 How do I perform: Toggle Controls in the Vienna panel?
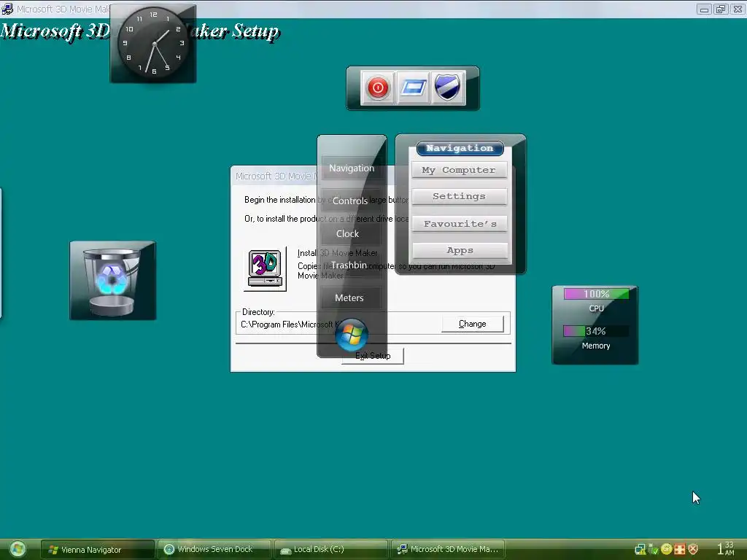point(350,201)
